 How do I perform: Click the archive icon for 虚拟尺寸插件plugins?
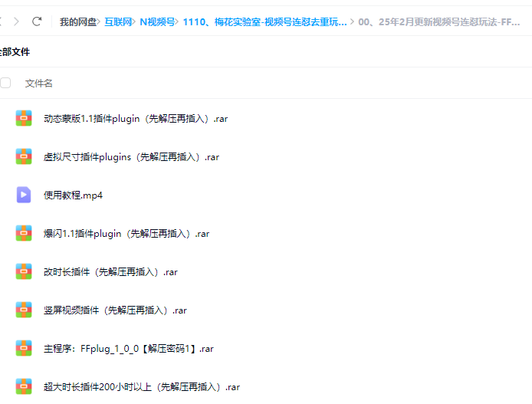point(24,156)
